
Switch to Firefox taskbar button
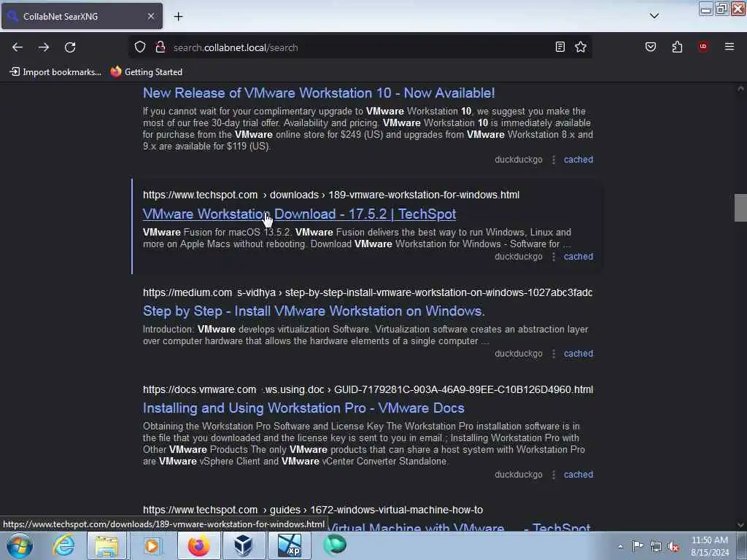coord(198,545)
